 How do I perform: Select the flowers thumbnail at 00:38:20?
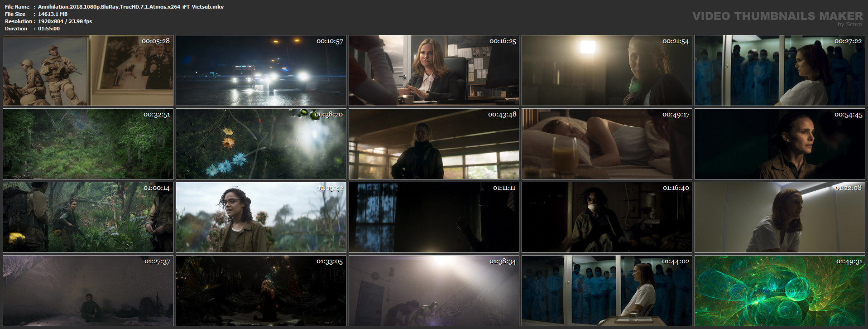click(x=261, y=144)
